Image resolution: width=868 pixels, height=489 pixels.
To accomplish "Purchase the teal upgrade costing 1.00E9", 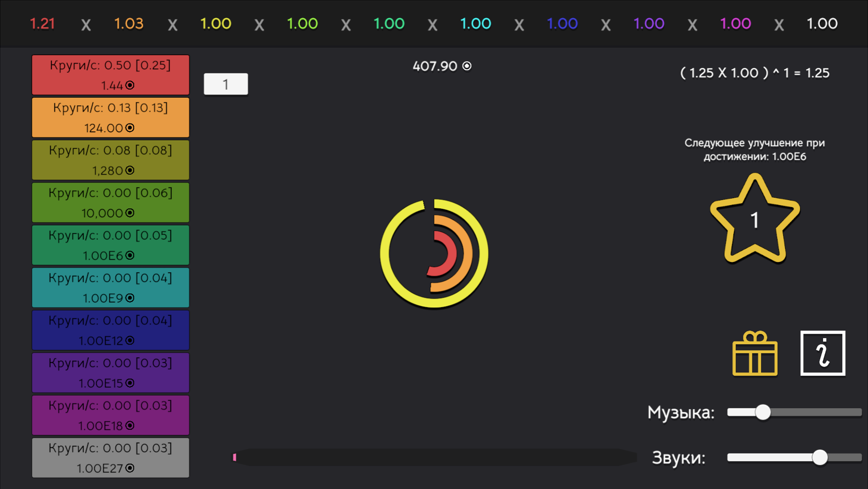I will 110,287.
